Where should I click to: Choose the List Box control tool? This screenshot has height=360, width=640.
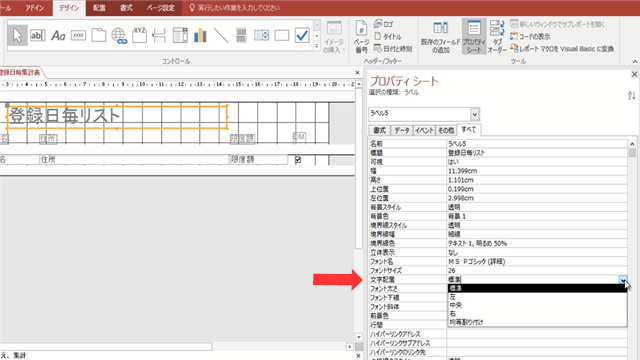coord(261,36)
